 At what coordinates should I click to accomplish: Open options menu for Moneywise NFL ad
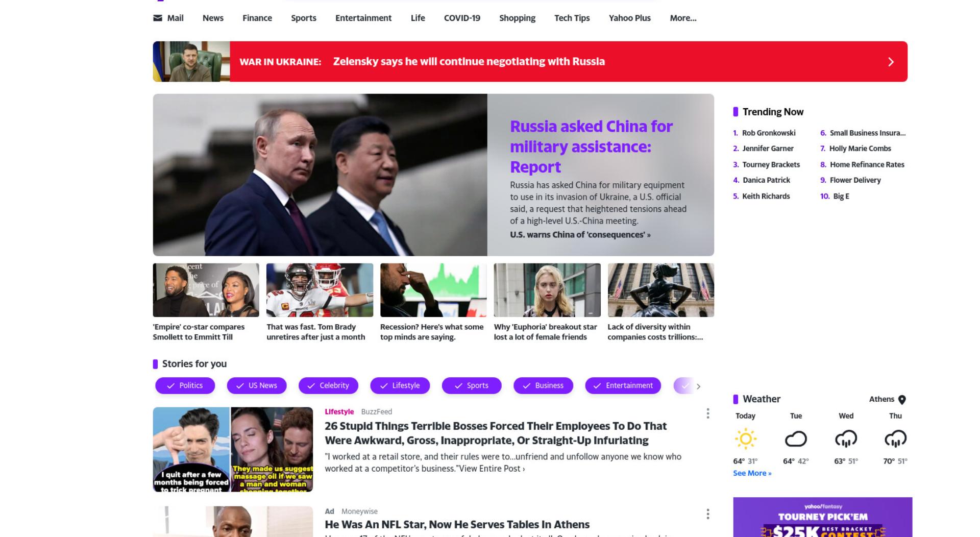click(x=707, y=514)
